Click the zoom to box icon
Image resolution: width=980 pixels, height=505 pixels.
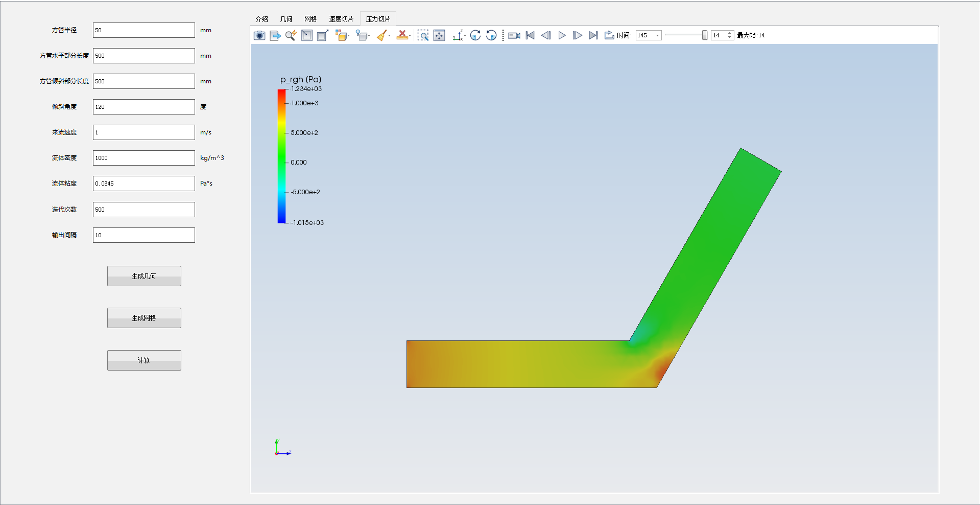point(423,35)
